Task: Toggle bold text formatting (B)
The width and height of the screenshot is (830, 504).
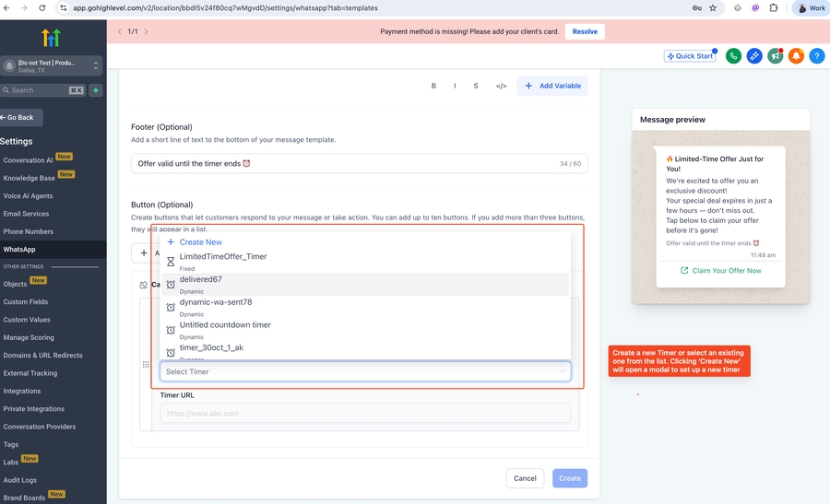Action: (x=433, y=86)
